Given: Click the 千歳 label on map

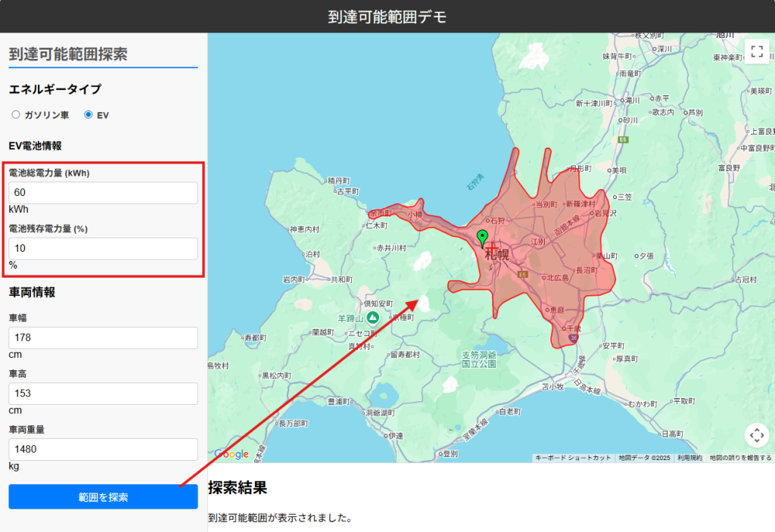Looking at the screenshot, I should click(x=574, y=328).
